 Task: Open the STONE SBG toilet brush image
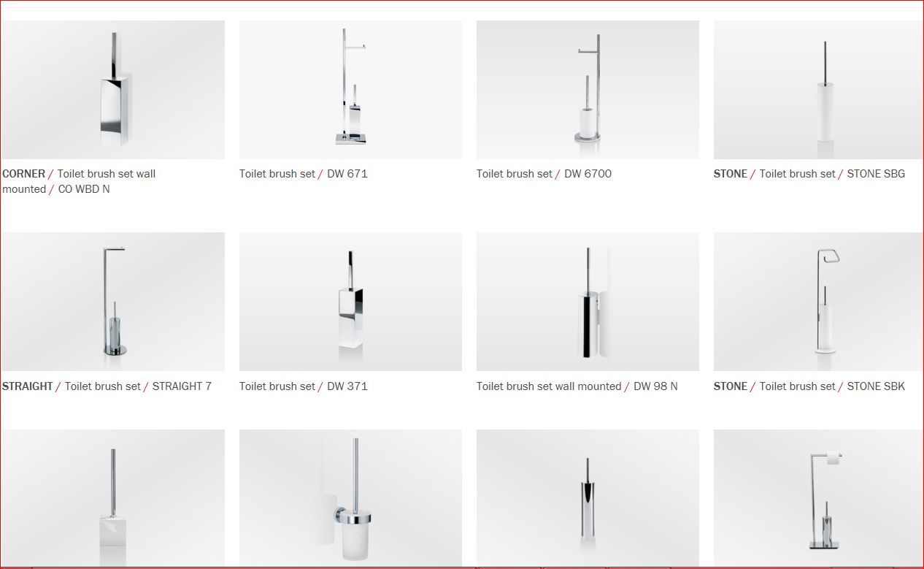818,90
